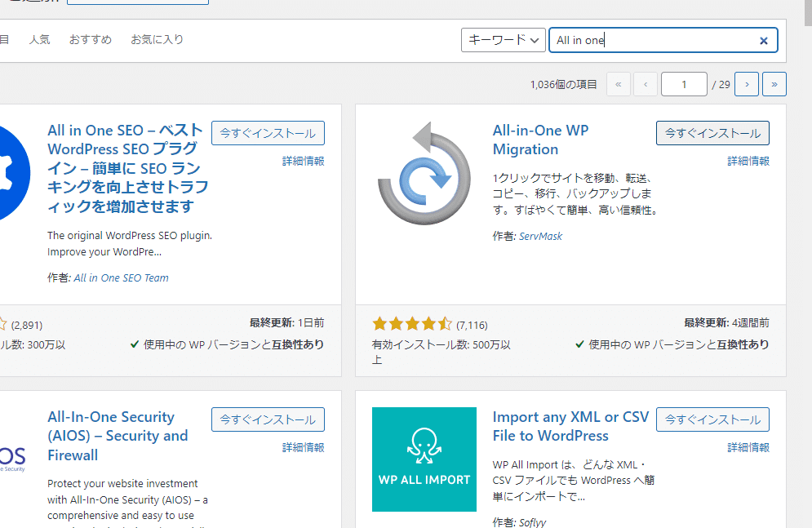The image size is (812, 528).
Task: Click the AIOS security logo icon
Action: point(12,459)
